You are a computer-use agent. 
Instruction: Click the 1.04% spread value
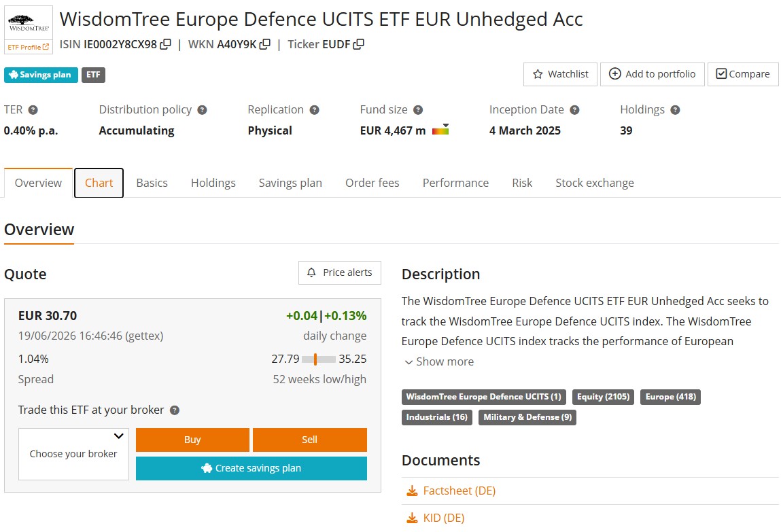[33, 359]
